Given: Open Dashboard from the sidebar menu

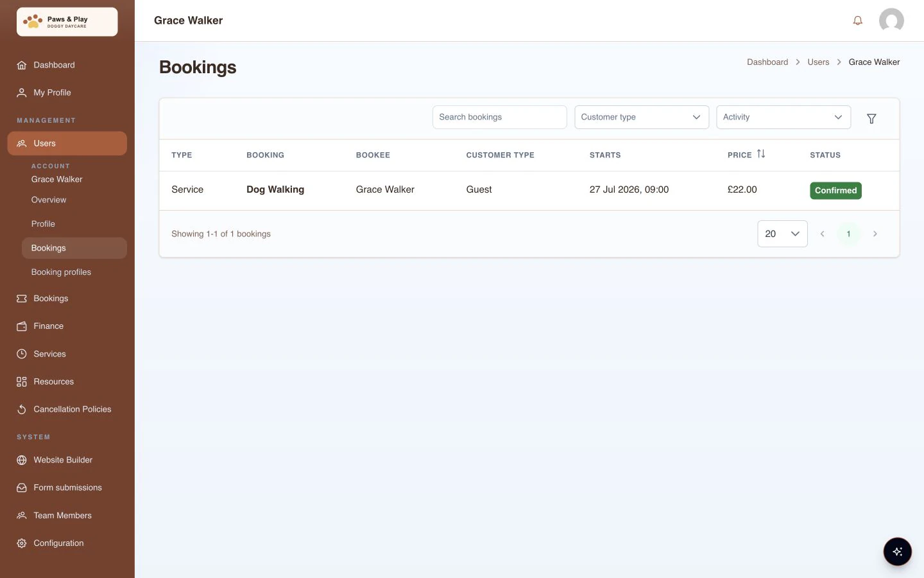Looking at the screenshot, I should [67, 65].
